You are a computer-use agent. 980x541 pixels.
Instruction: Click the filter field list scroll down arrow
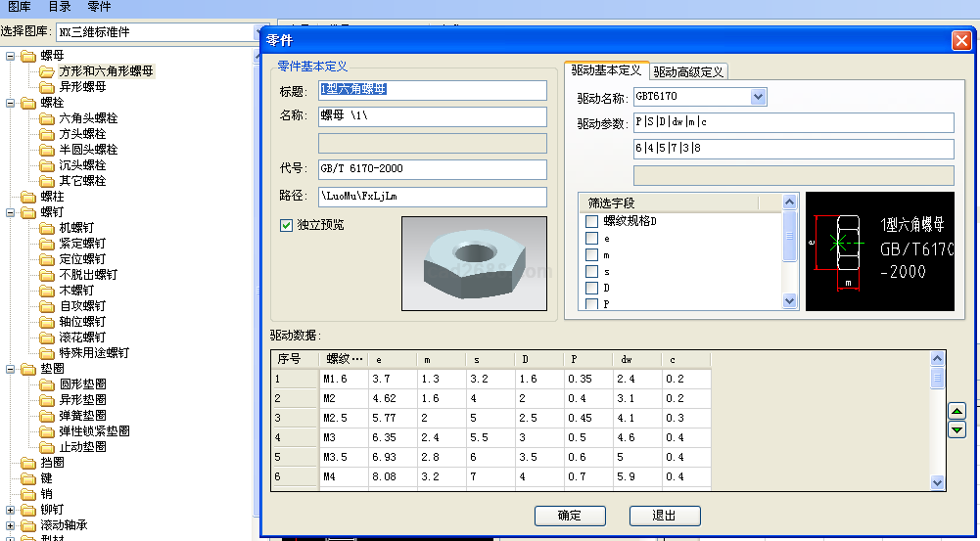[x=789, y=301]
